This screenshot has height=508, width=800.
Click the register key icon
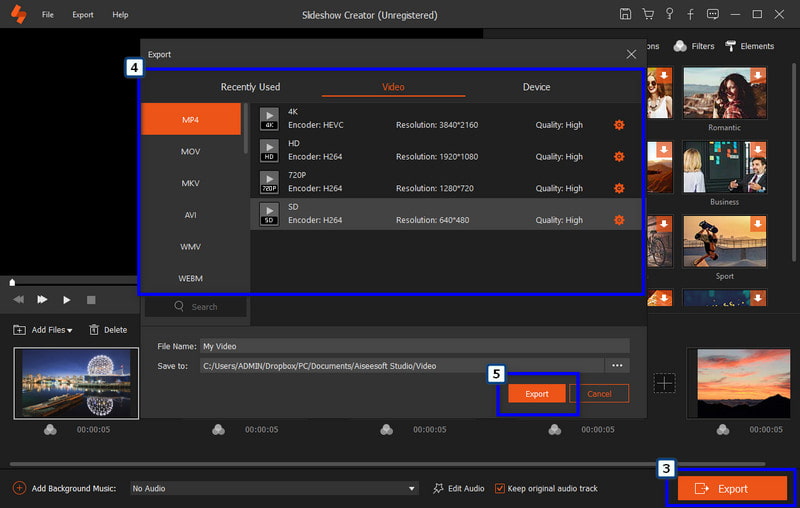click(668, 15)
